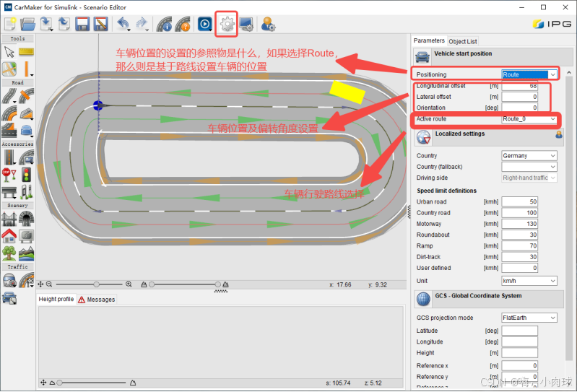Open scenario folder icon
This screenshot has height=392, width=577.
28,25
